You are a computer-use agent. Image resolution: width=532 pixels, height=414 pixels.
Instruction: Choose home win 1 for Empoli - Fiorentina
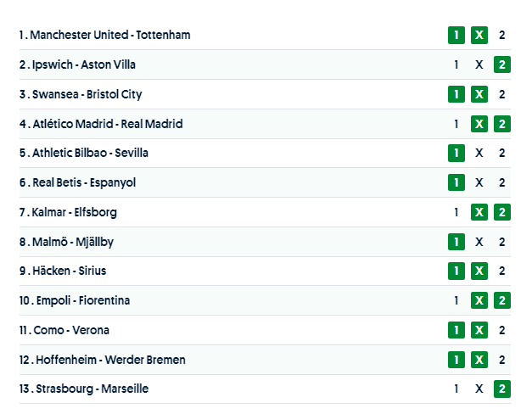tap(456, 300)
